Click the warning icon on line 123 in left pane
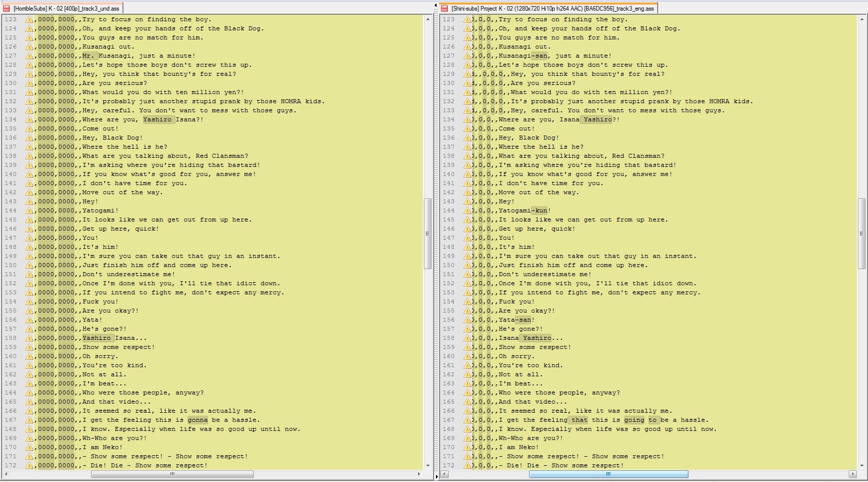The width and height of the screenshot is (868, 482). (x=30, y=20)
